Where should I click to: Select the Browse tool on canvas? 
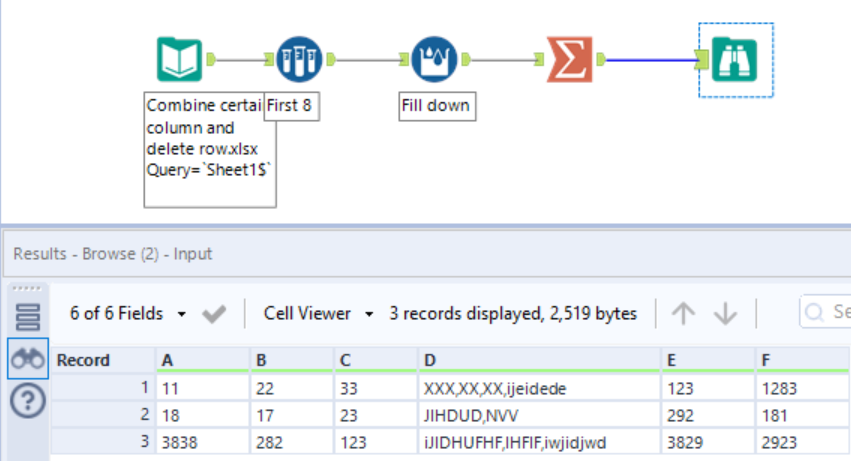point(735,60)
